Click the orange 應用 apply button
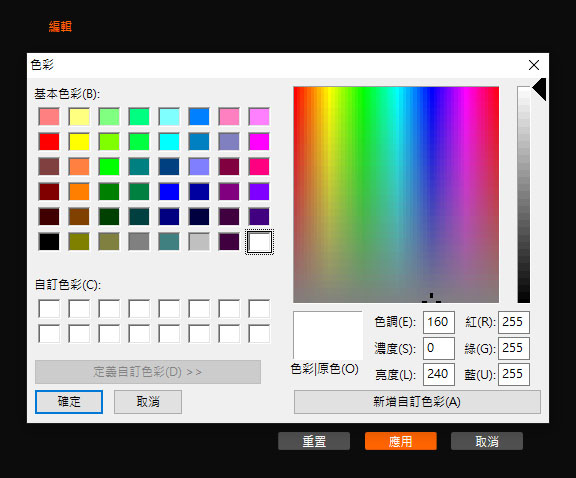Screen dimensions: 576x478 pyautogui.click(x=400, y=441)
